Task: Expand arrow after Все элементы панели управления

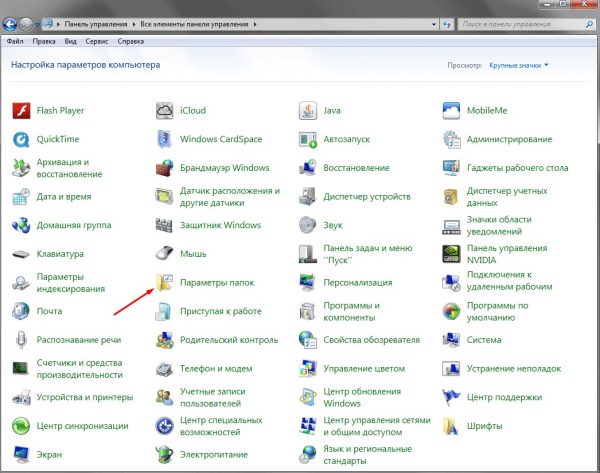Action: click(x=255, y=24)
